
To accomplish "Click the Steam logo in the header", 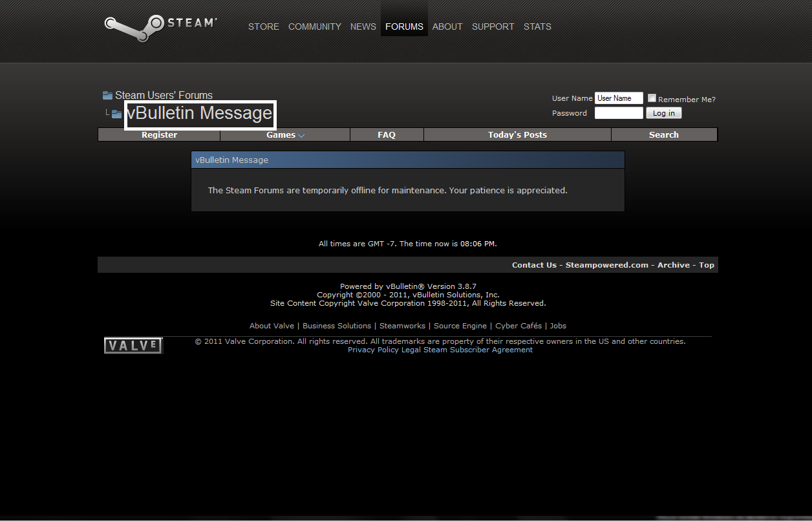I will tap(160, 28).
